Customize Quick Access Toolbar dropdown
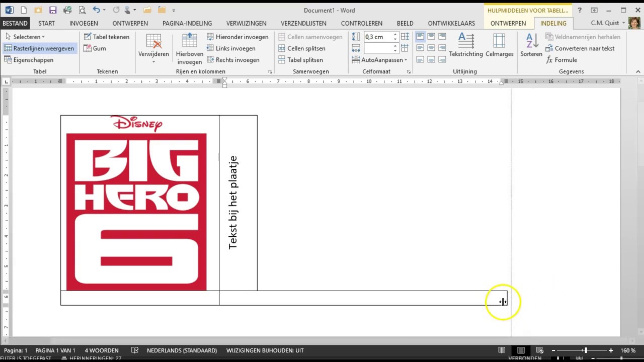This screenshot has width=644, height=362. tap(174, 10)
